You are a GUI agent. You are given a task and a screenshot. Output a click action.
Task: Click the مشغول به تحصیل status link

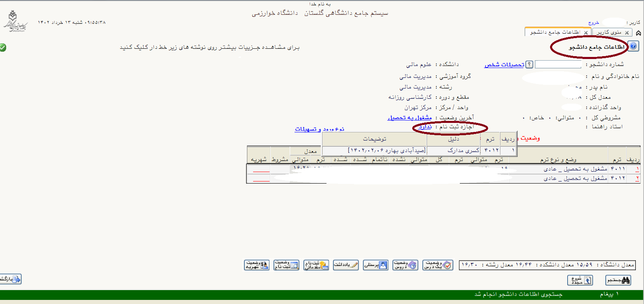click(409, 118)
